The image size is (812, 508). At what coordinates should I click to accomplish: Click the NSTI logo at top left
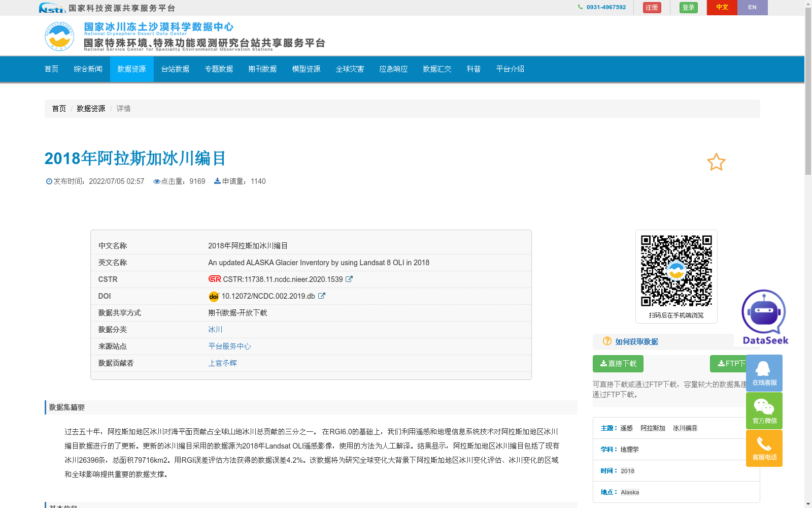pyautogui.click(x=52, y=8)
